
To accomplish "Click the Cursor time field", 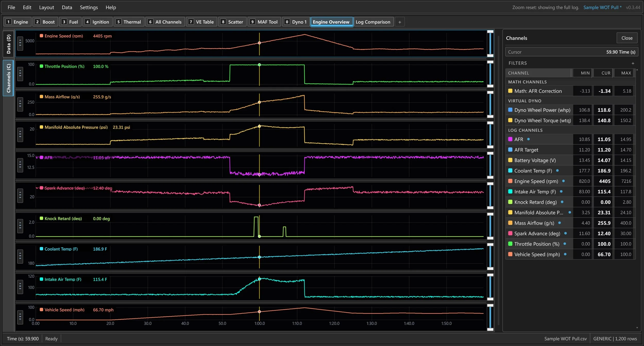I will point(572,52).
